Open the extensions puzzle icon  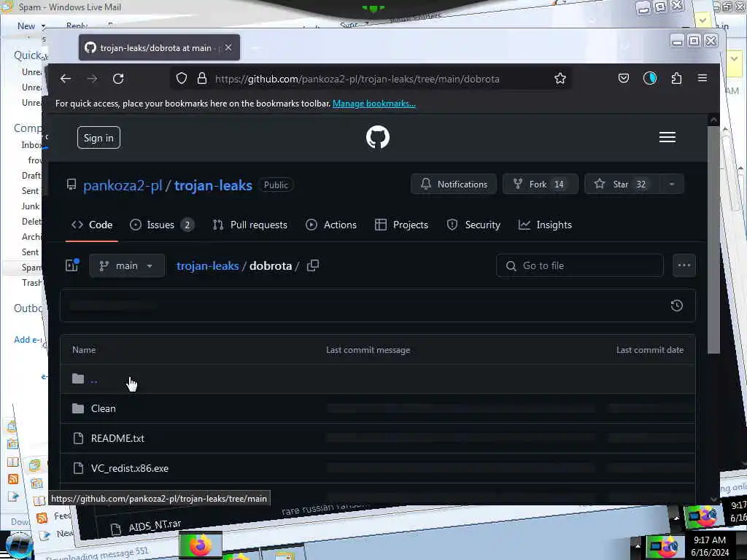[x=676, y=78]
